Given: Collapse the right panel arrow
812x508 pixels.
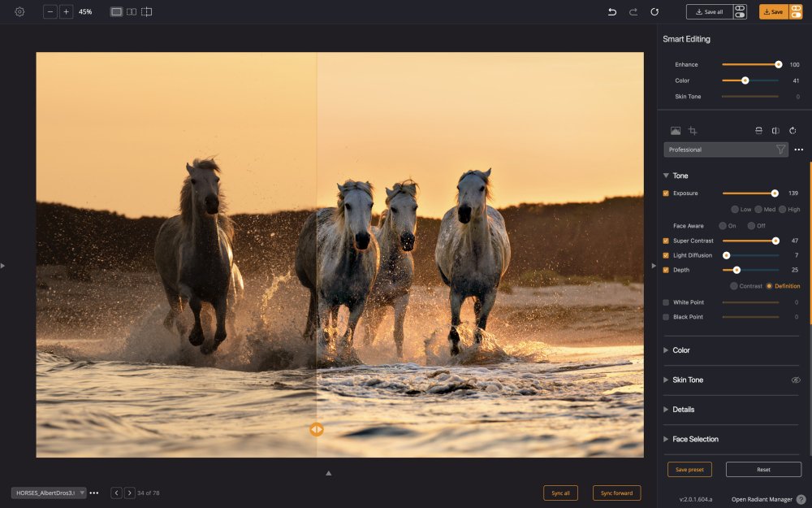Looking at the screenshot, I should tap(654, 266).
